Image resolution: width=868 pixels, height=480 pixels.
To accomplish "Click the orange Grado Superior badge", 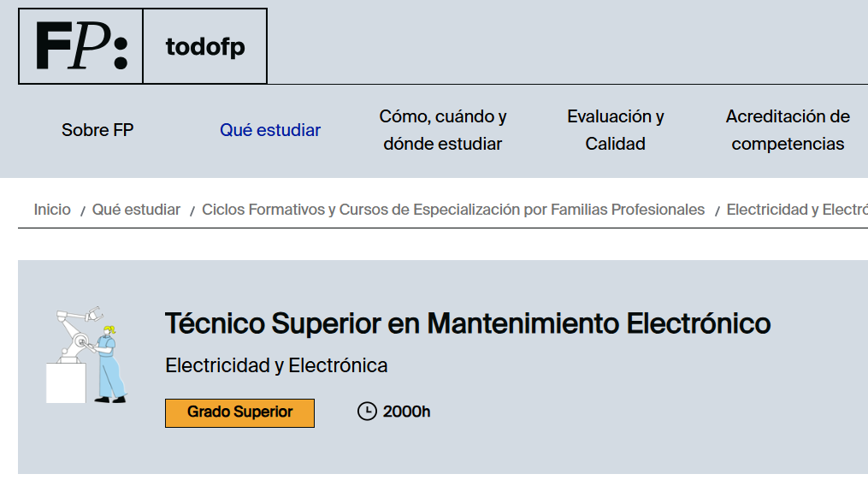I will coord(239,412).
